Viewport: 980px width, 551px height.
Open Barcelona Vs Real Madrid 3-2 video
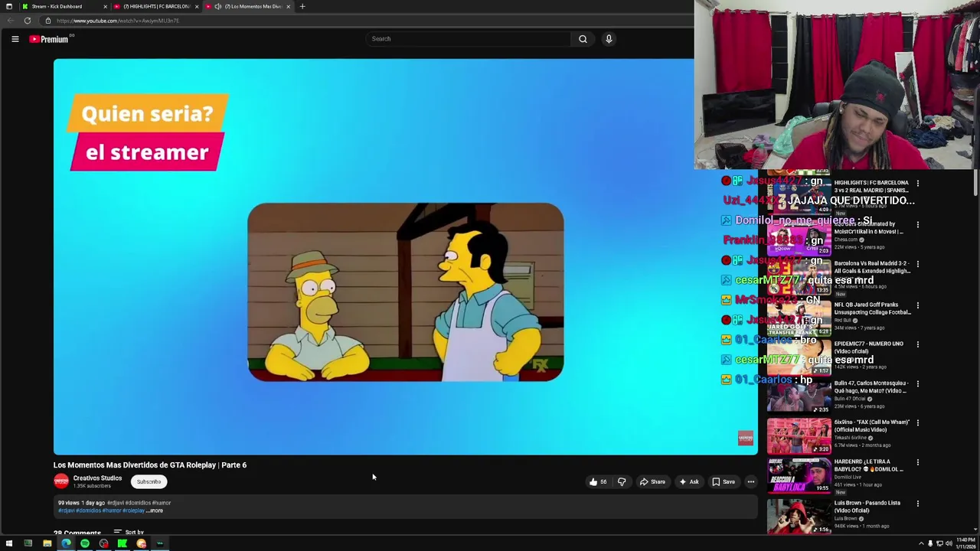click(x=872, y=267)
